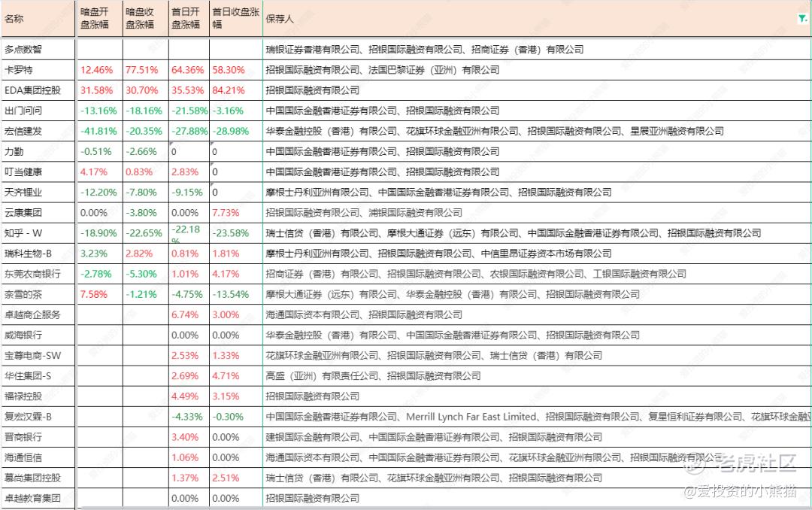Select the 奈雪的茶 name cell
Screen dimensions: 812x510
coord(39,294)
